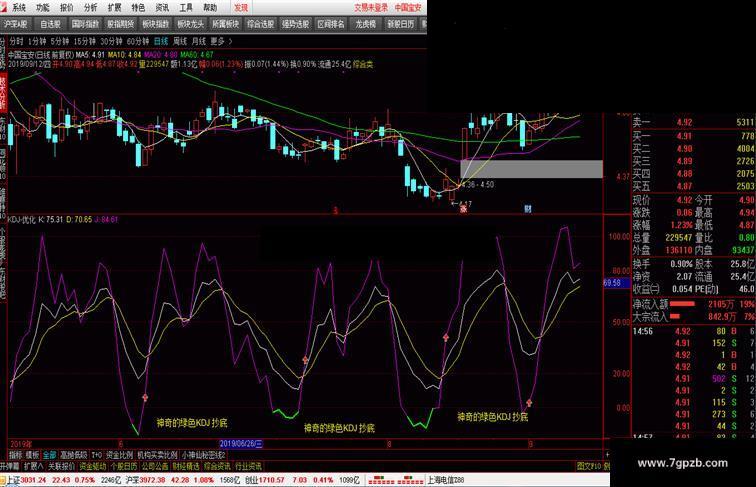Click the gray price-gap rectangle on the chart
Screen dimensions: 756x487
click(531, 169)
